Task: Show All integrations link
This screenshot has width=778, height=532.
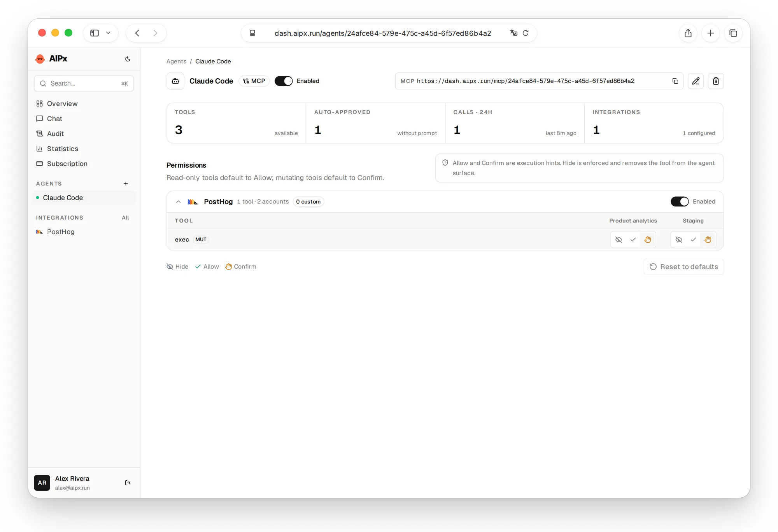Action: pyautogui.click(x=125, y=218)
